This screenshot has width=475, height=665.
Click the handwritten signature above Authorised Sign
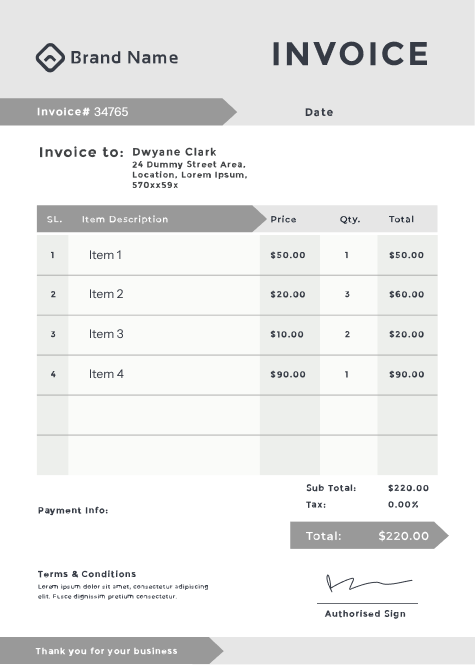(368, 583)
